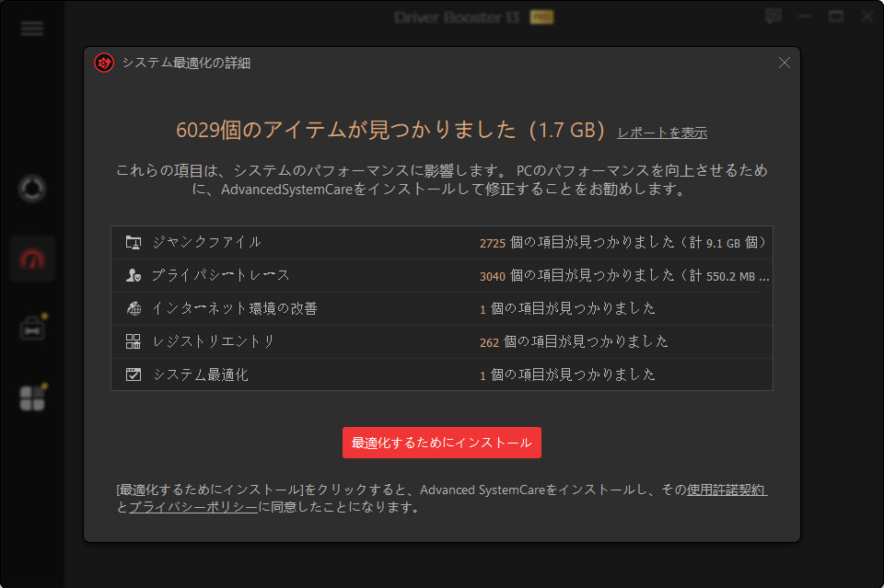This screenshot has height=588, width=884.
Task: Click the 3040 個の項目 result text
Action: 624,276
